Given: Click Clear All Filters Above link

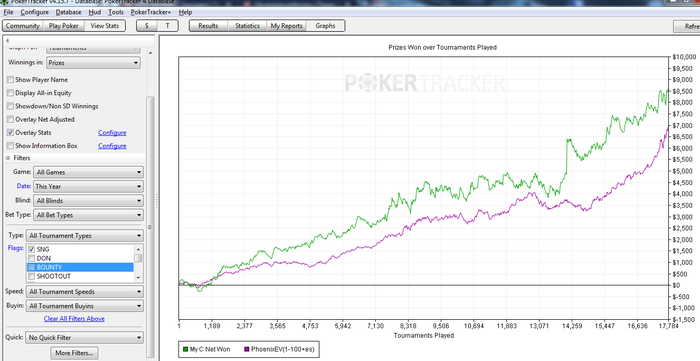Looking at the screenshot, I should click(x=74, y=319).
